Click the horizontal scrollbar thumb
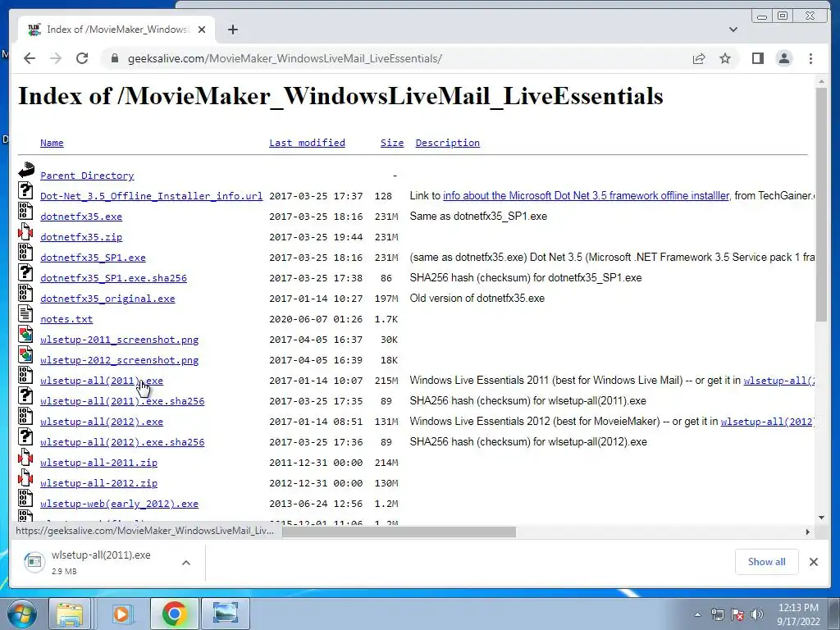 coord(399,532)
